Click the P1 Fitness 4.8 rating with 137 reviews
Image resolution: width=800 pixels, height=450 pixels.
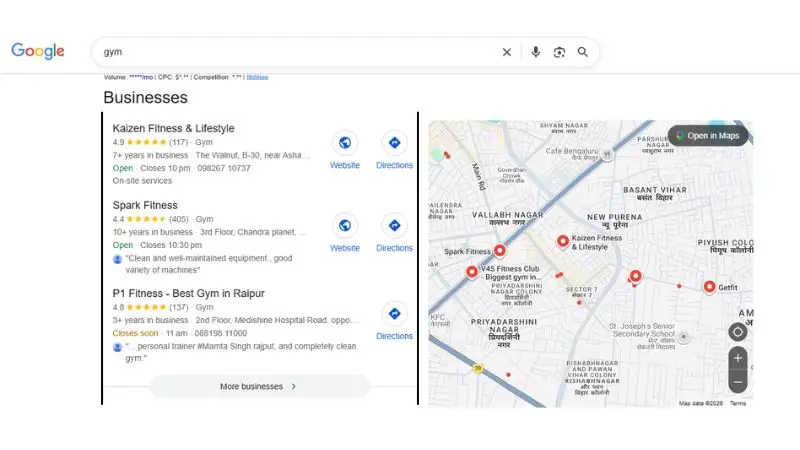click(151, 307)
